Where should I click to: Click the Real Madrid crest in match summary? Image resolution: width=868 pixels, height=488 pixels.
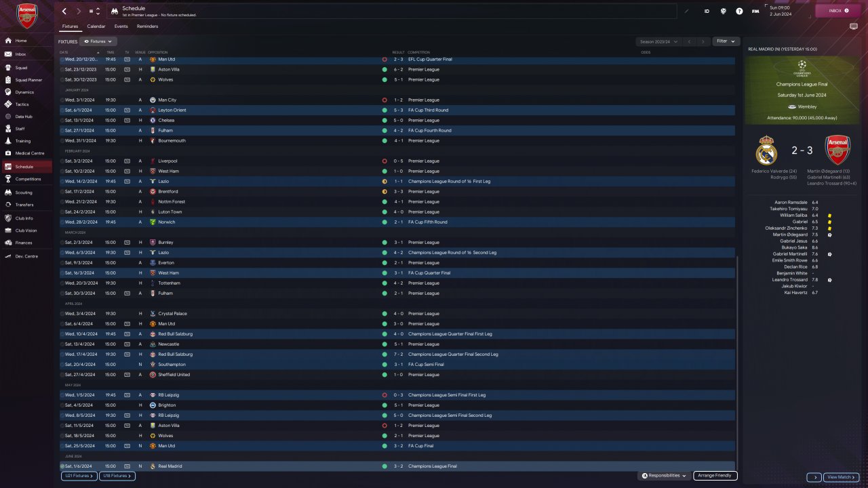point(766,150)
